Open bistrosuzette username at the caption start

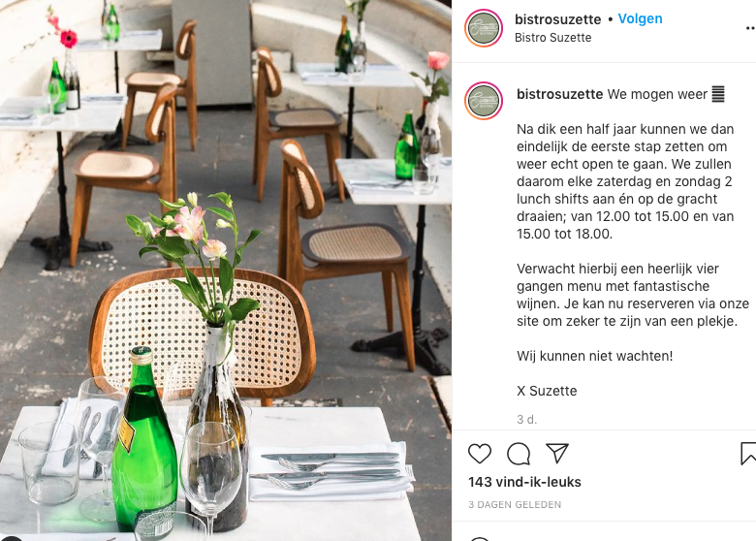[x=560, y=94]
